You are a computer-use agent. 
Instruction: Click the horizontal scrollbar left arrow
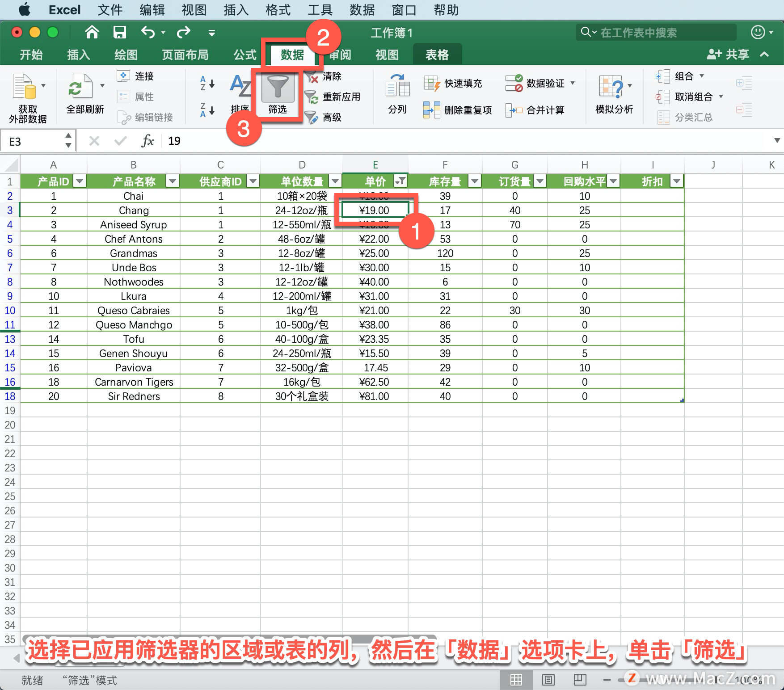coord(17,658)
